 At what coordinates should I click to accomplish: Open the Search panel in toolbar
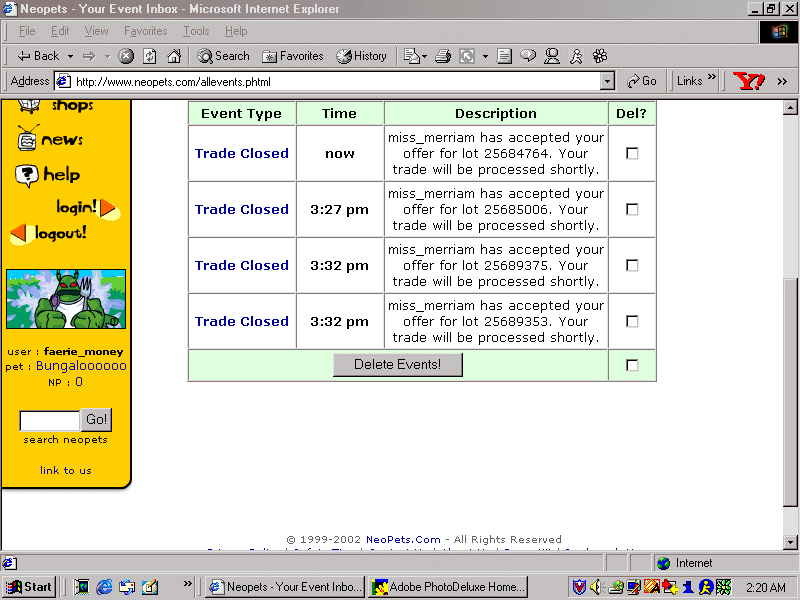tap(223, 56)
